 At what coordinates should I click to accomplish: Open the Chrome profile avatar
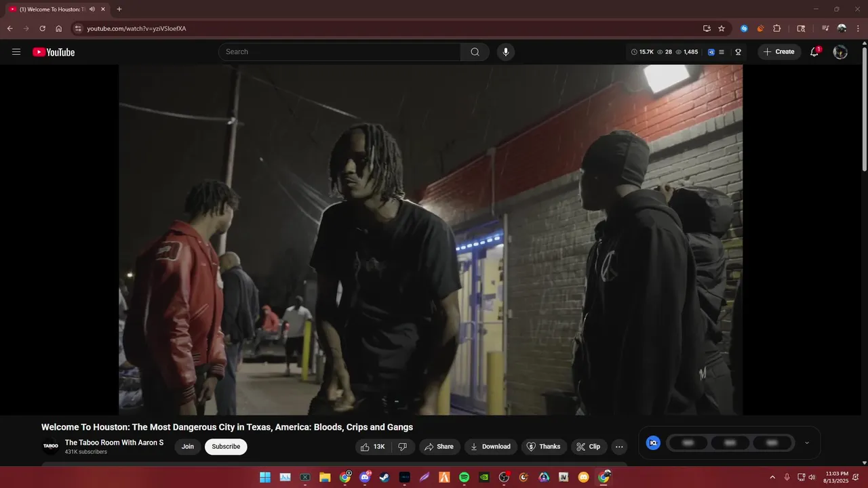pyautogui.click(x=842, y=28)
